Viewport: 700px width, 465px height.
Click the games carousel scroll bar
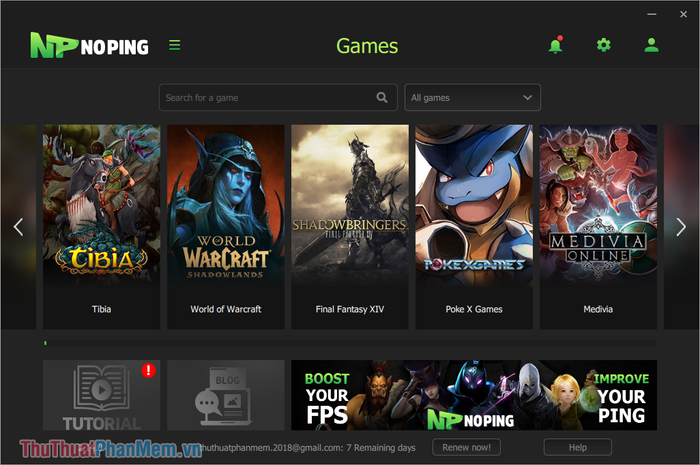pos(350,343)
